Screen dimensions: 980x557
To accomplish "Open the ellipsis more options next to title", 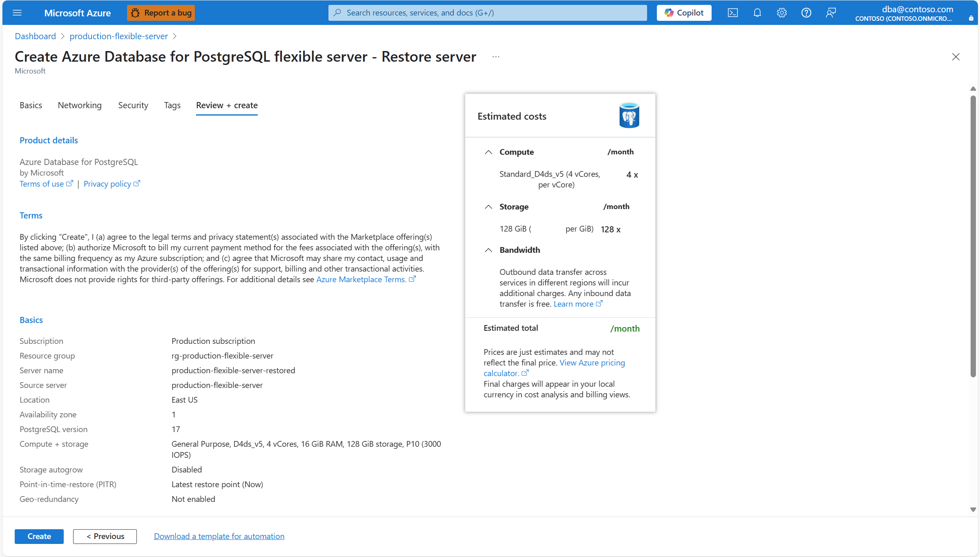I will click(x=496, y=57).
